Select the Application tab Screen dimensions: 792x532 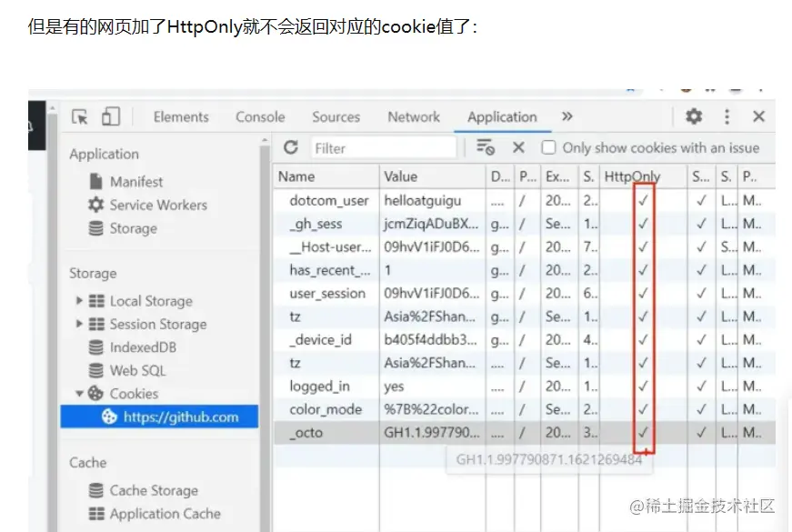tap(502, 116)
